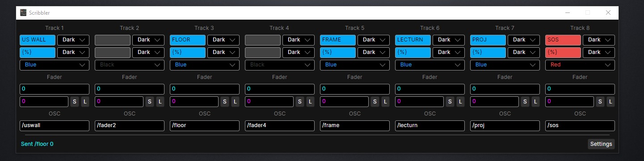Click Track 2 S button
The height and width of the screenshot is (161, 644).
click(150, 102)
